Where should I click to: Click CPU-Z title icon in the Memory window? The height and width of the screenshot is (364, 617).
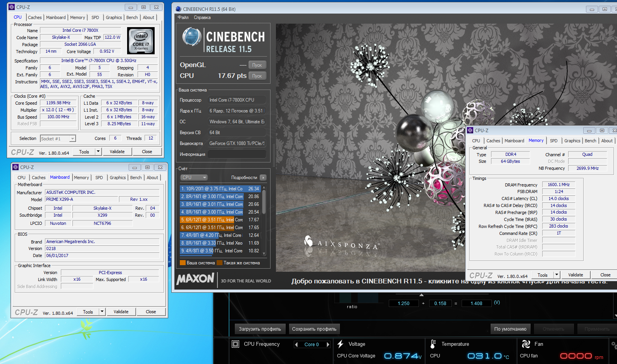[x=470, y=130]
